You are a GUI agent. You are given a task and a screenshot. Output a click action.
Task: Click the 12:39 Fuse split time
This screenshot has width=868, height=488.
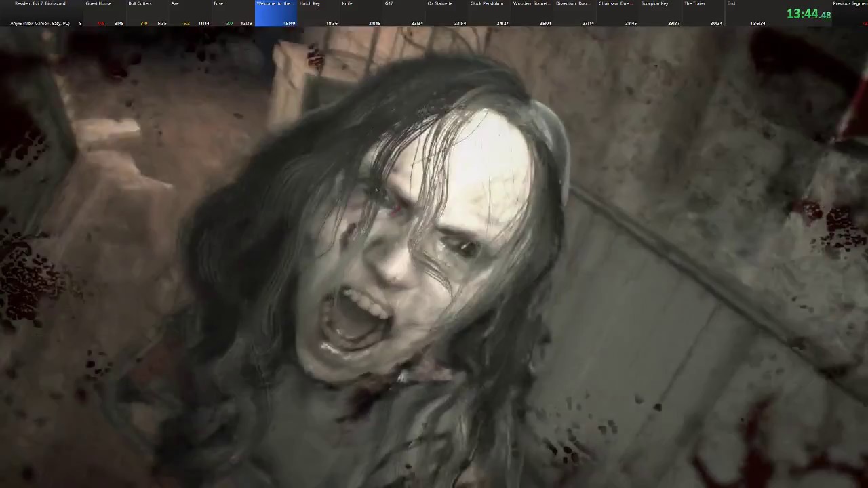point(246,24)
